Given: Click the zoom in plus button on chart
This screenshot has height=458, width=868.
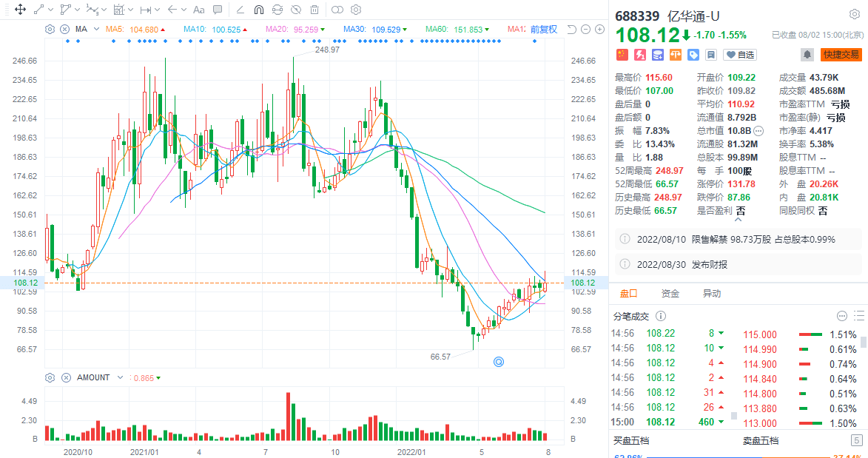Looking at the screenshot, I should pos(599,30).
